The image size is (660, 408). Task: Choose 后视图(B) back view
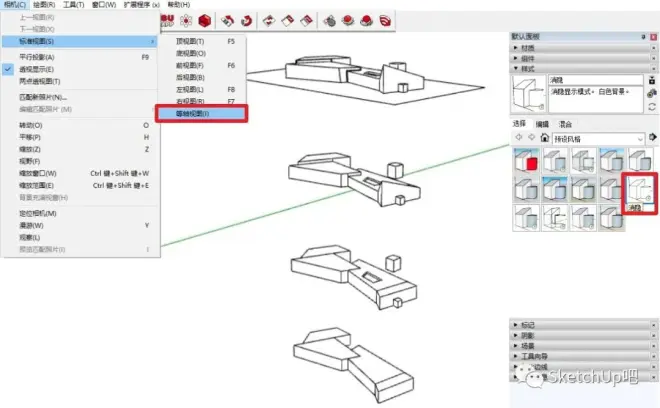[x=203, y=77]
